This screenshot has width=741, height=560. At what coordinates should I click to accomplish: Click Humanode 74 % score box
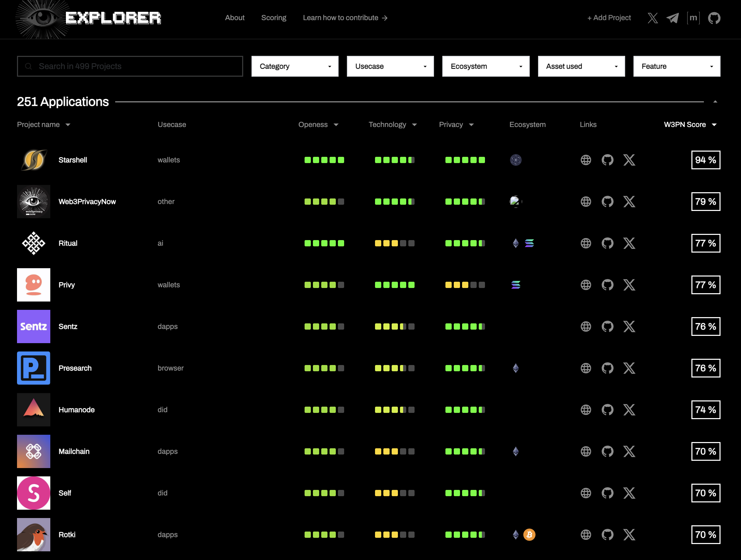[706, 410]
